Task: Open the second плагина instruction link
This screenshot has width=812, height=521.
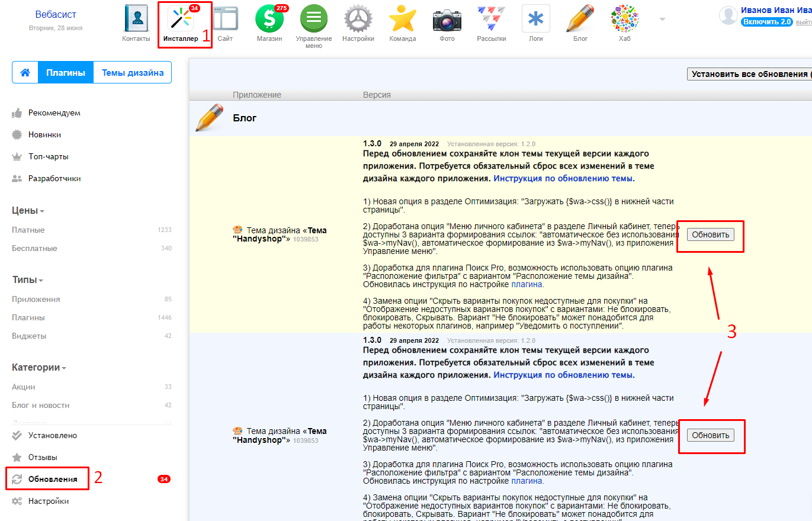Action: (527, 481)
